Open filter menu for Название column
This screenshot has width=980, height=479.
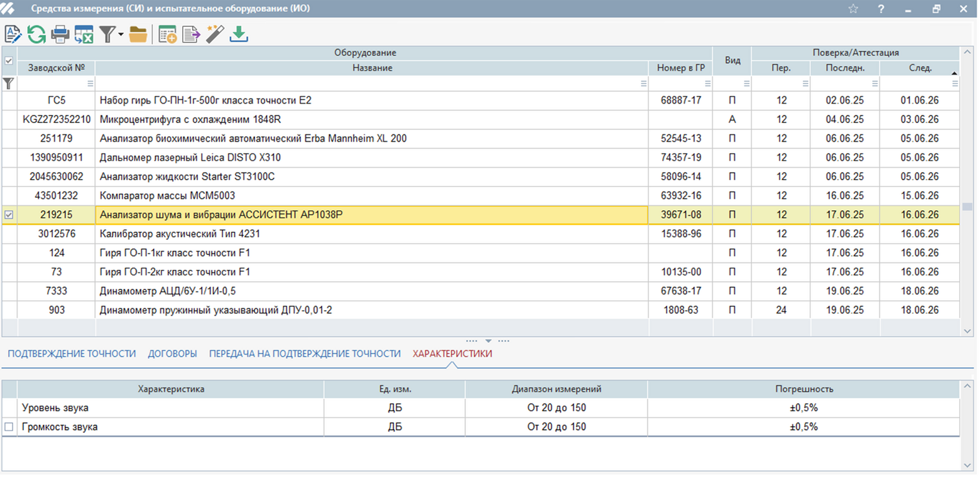(643, 83)
